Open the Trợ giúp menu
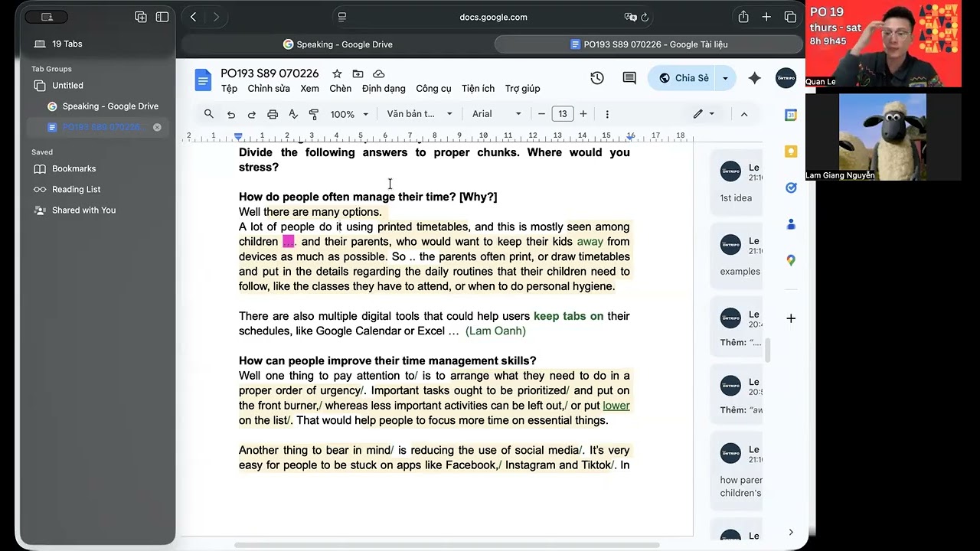The image size is (980, 551). pos(522,89)
